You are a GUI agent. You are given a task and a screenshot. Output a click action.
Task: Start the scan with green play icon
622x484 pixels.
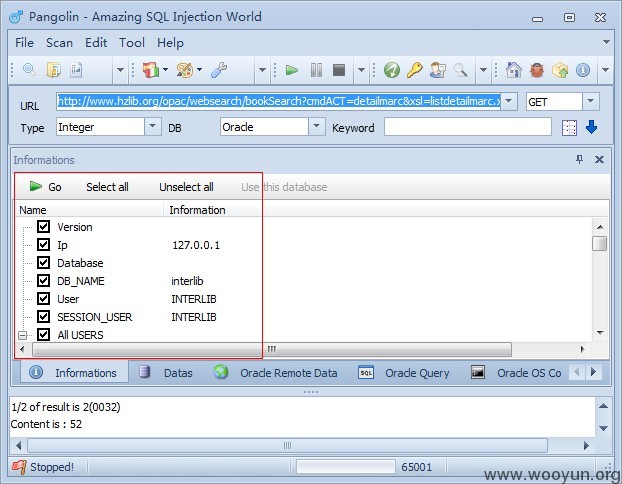click(x=292, y=70)
